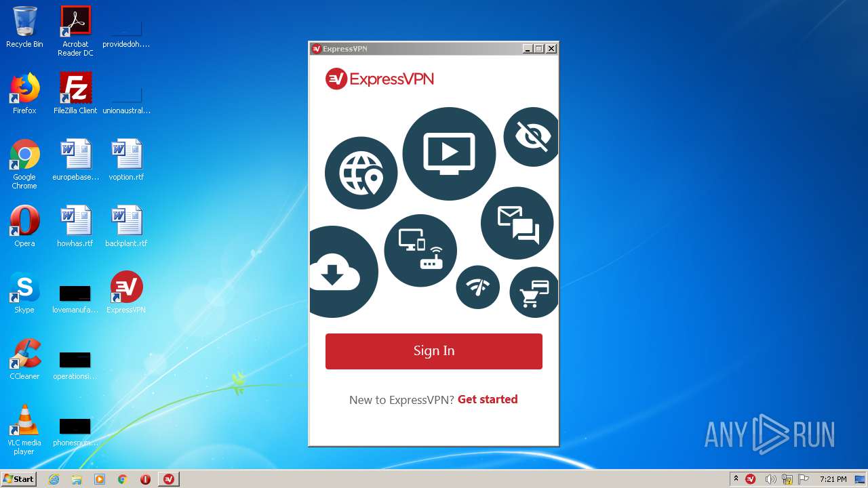This screenshot has height=488, width=868.
Task: Open FileZilla Client desktop shortcut
Action: click(x=75, y=94)
